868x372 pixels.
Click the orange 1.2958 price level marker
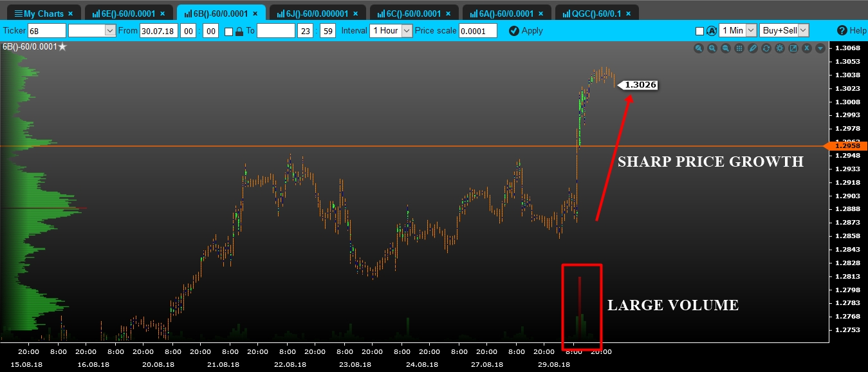(x=845, y=146)
